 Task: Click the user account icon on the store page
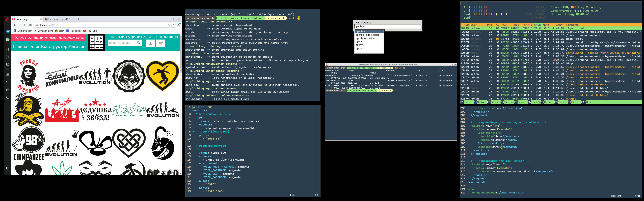click(150, 43)
